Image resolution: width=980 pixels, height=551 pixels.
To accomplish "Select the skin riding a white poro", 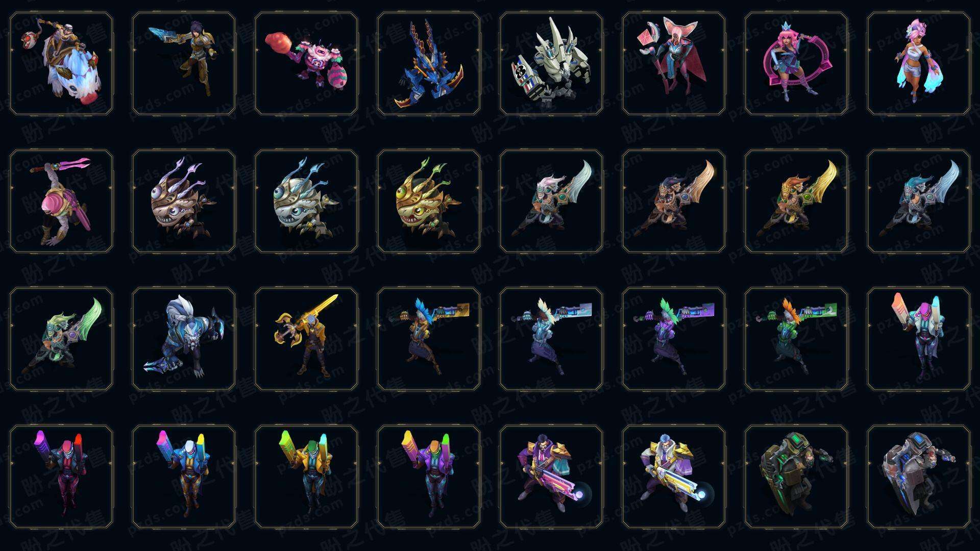I will coord(61,64).
